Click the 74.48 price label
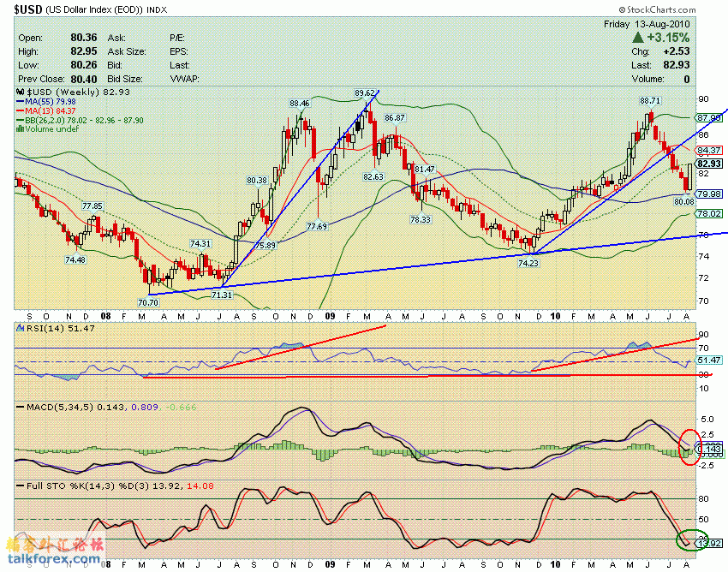 (75, 259)
